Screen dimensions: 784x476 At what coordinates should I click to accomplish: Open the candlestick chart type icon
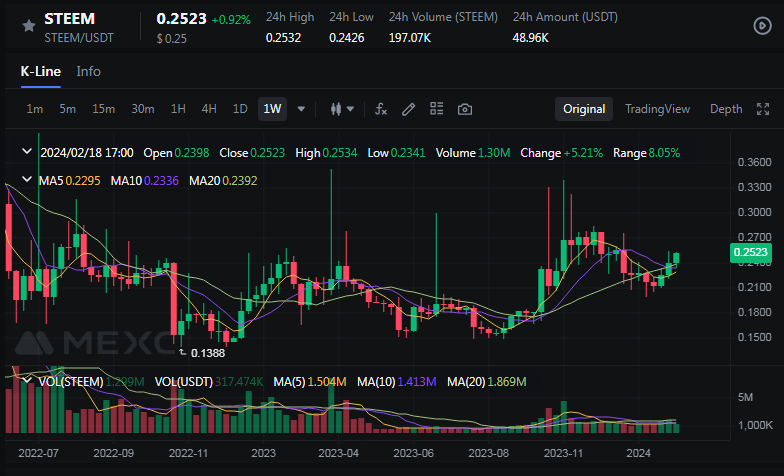click(336, 109)
